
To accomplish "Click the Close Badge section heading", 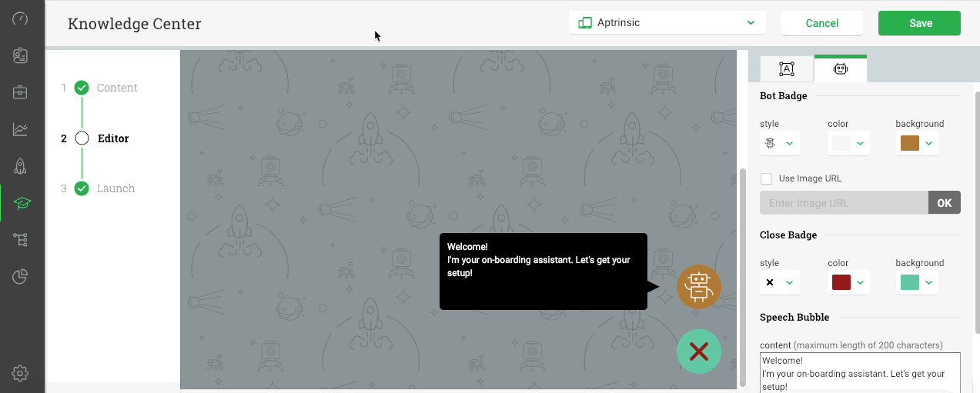I will pos(788,235).
